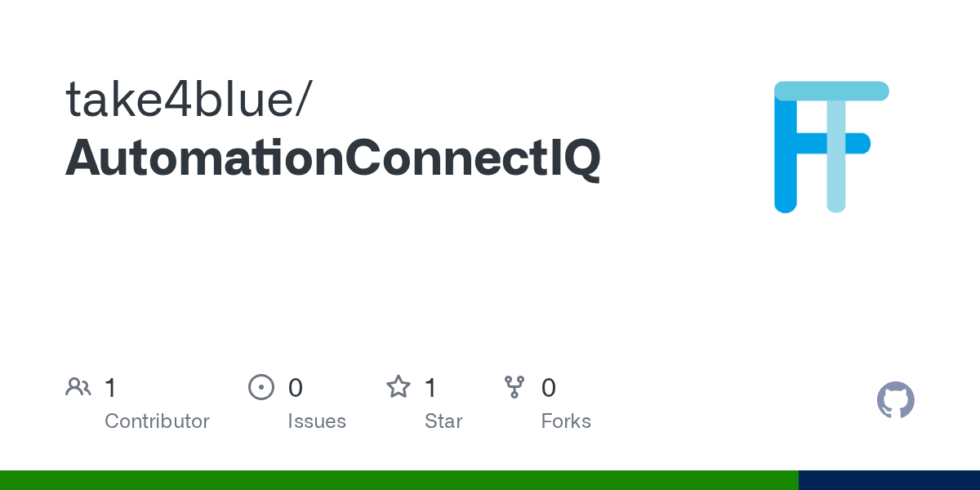
Task: Click the Forks label
Action: [x=566, y=421]
